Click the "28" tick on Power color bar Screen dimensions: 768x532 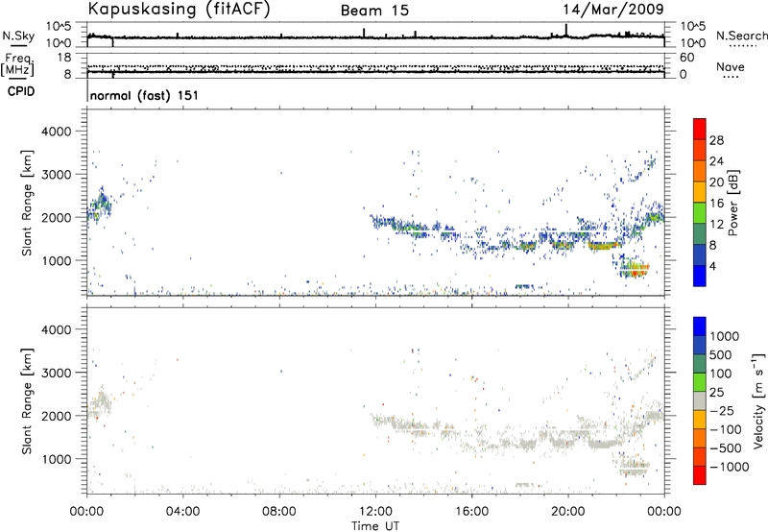click(x=716, y=140)
